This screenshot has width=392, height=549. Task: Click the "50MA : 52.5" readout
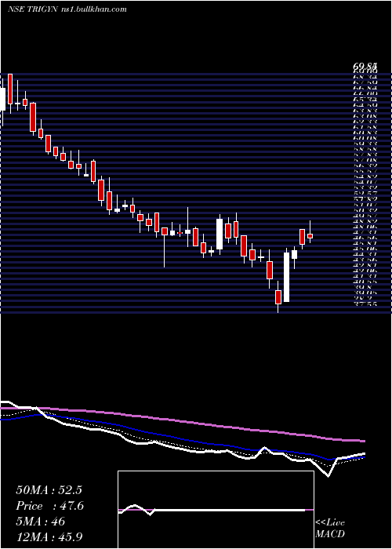(49, 490)
